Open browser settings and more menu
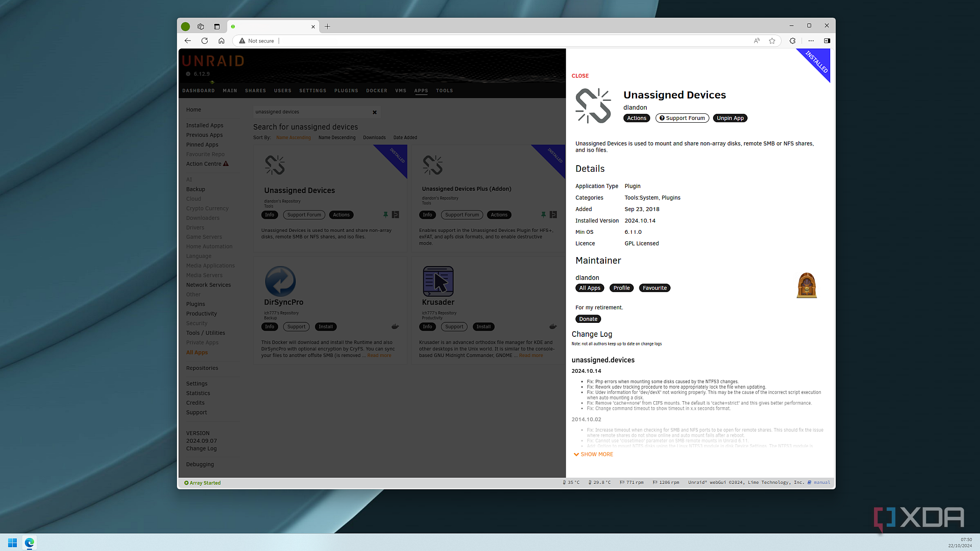980x551 pixels. coord(811,41)
